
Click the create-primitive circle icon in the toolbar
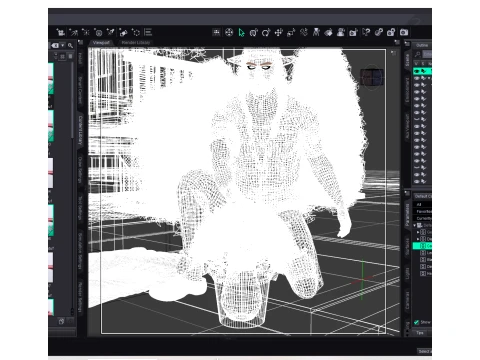98,32
